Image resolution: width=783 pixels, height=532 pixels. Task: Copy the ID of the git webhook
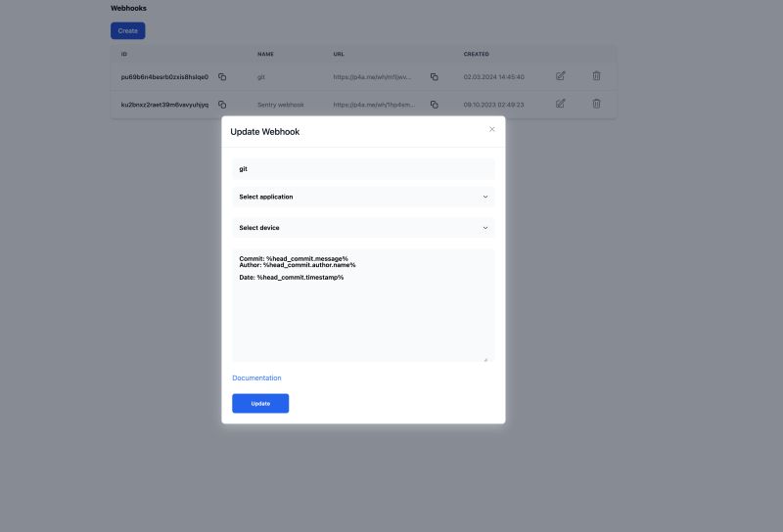pos(222,77)
